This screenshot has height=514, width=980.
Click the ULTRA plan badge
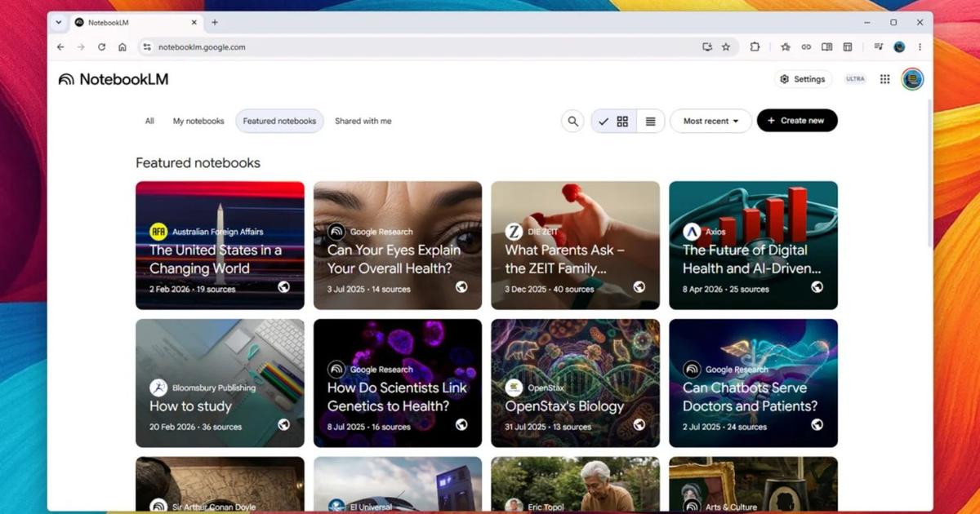click(x=855, y=79)
